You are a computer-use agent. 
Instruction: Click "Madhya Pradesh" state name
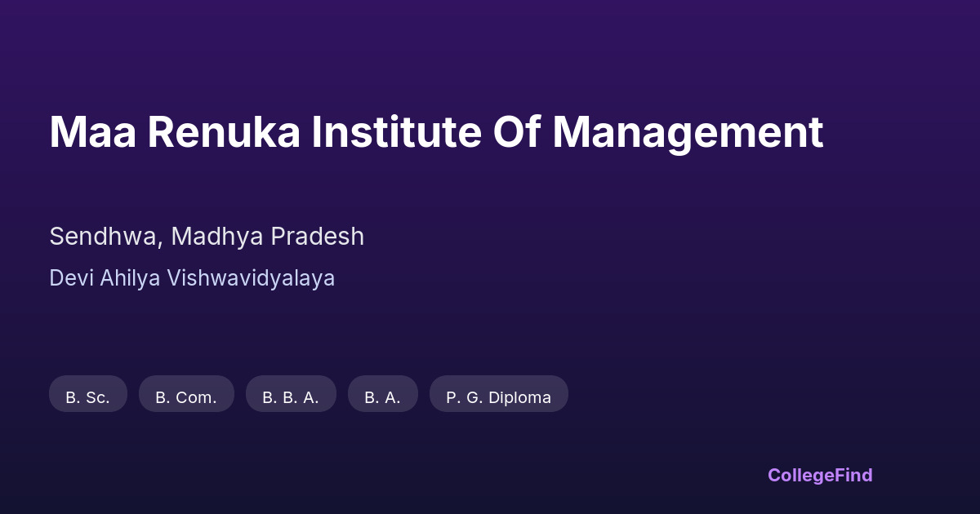point(268,237)
